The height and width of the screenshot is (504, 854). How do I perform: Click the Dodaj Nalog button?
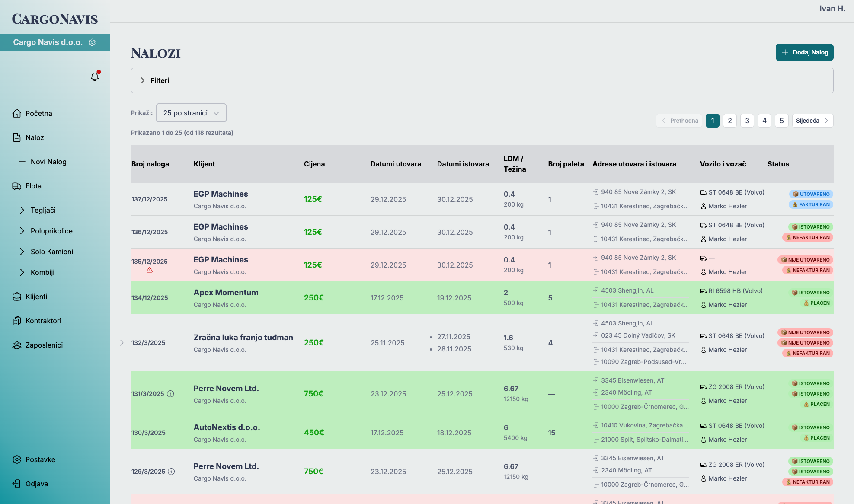pos(804,52)
